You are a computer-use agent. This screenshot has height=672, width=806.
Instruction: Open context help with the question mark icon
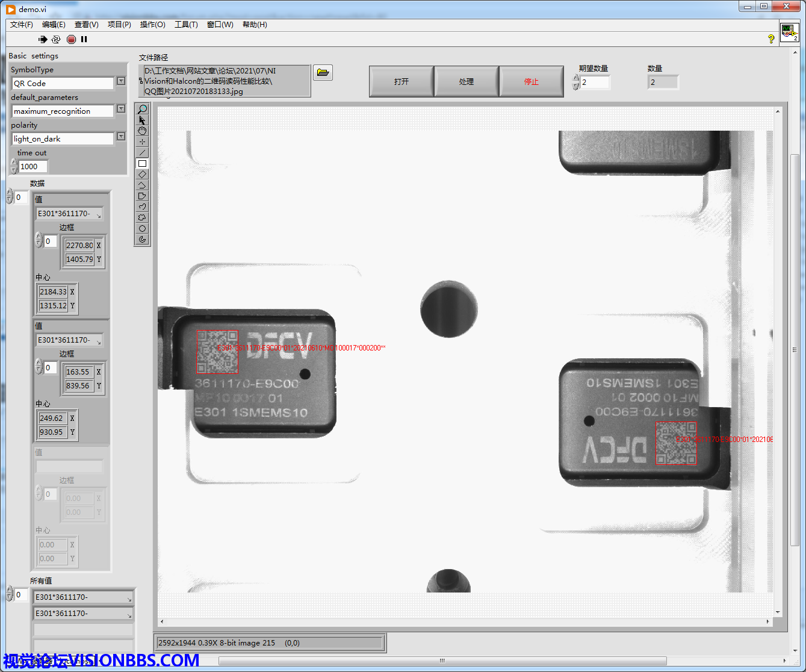tap(771, 39)
